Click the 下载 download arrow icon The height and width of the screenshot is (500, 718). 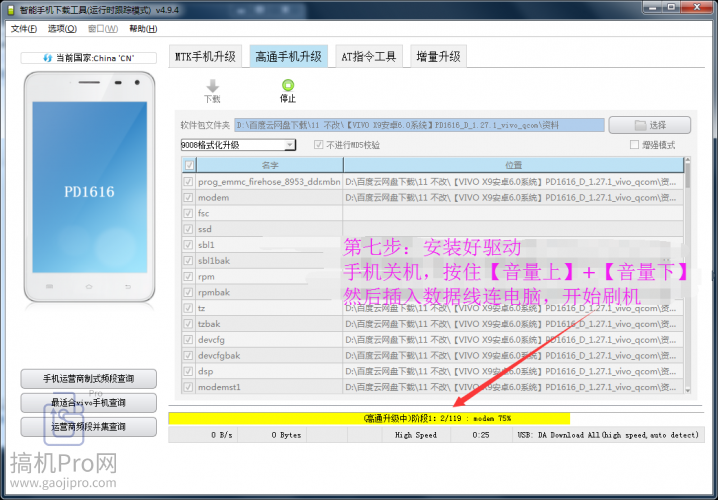tap(212, 87)
